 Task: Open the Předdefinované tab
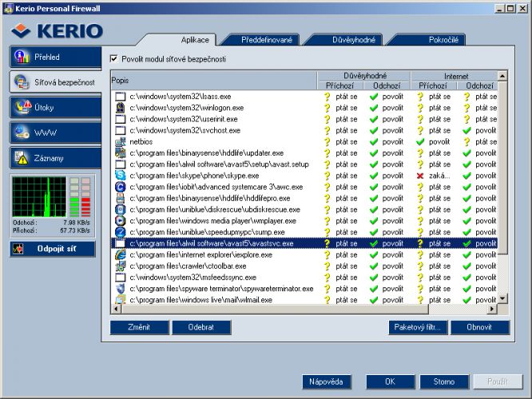click(x=266, y=40)
